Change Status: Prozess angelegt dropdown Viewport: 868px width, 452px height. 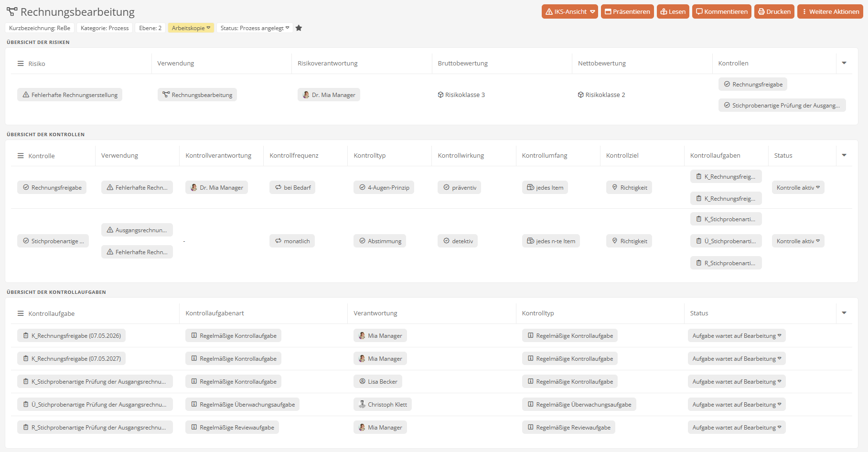tap(255, 28)
